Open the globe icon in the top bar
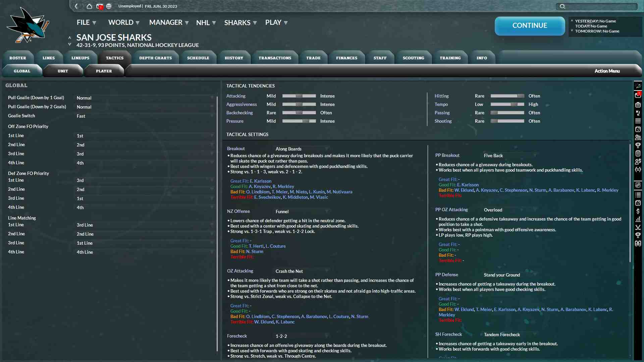Screen dimensions: 644x362 [109, 6]
